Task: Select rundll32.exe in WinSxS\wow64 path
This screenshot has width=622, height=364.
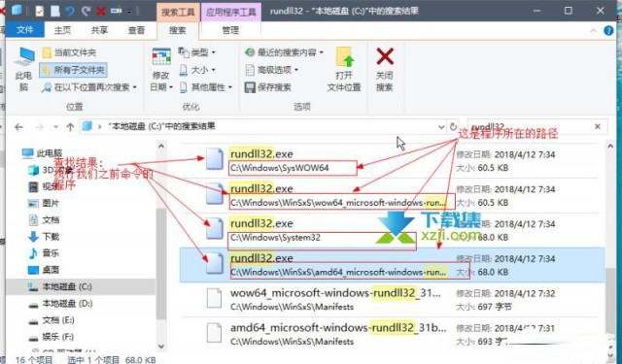Action: click(x=392, y=196)
